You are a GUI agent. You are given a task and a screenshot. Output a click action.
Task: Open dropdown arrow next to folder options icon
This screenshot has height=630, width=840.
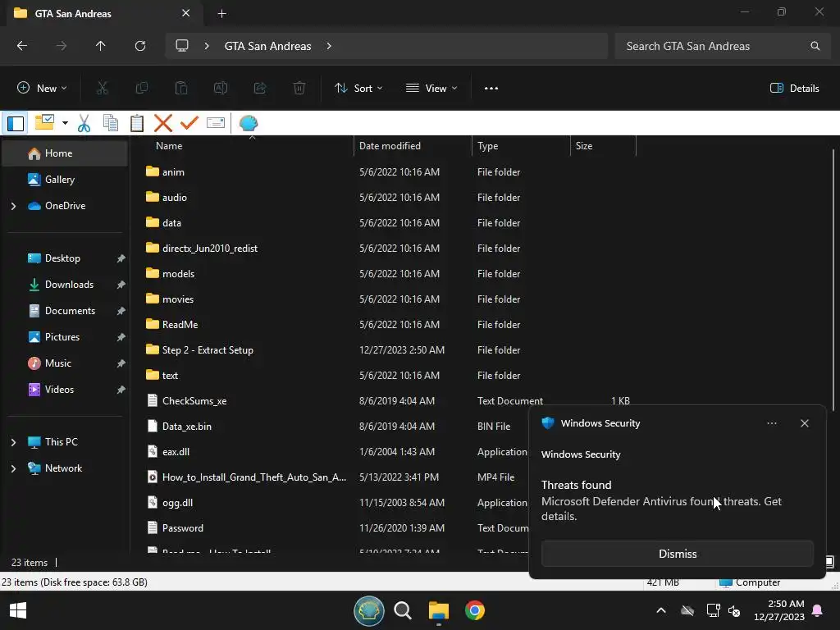tap(65, 123)
